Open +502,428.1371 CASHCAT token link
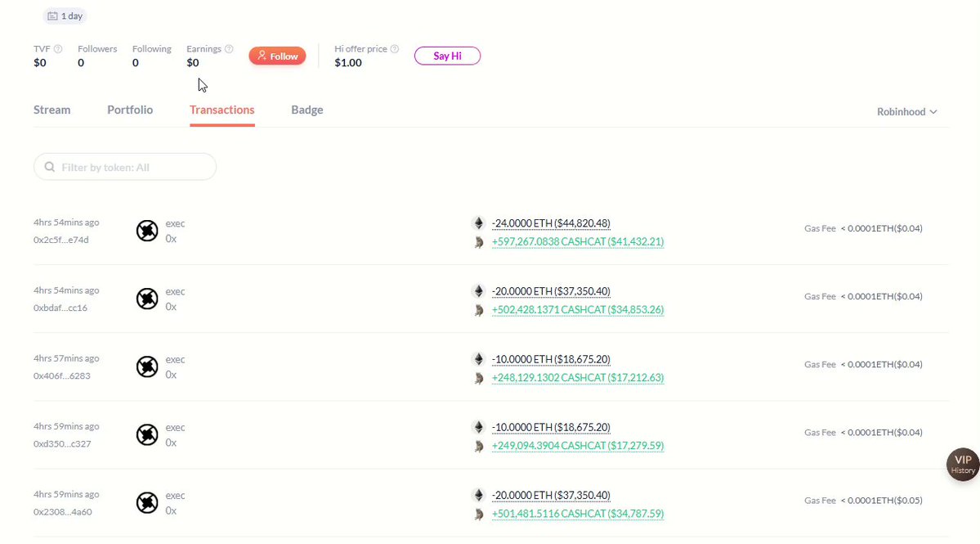The image size is (980, 544). point(578,310)
